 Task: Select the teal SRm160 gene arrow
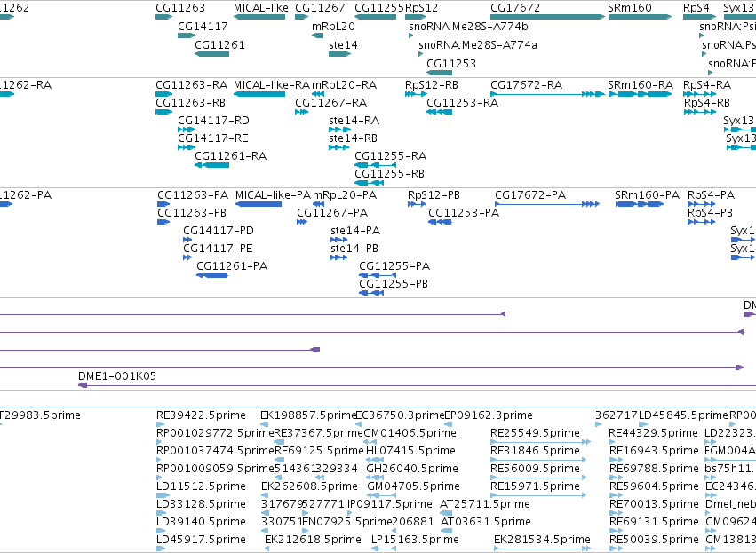click(640, 17)
